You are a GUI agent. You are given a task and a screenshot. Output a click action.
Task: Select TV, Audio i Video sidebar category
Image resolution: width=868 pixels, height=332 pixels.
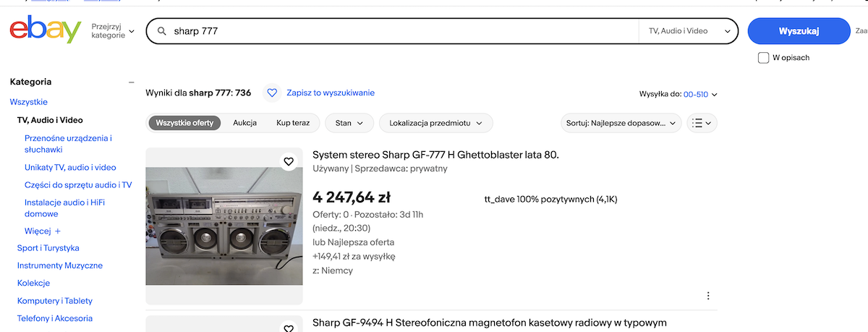(x=50, y=120)
